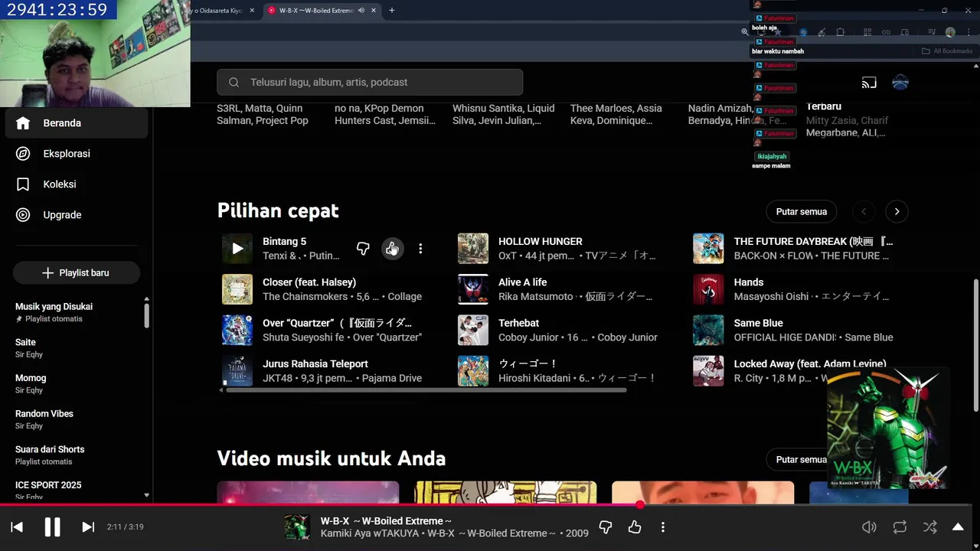Open more options for Bintang 5
980x551 pixels.
(x=420, y=249)
